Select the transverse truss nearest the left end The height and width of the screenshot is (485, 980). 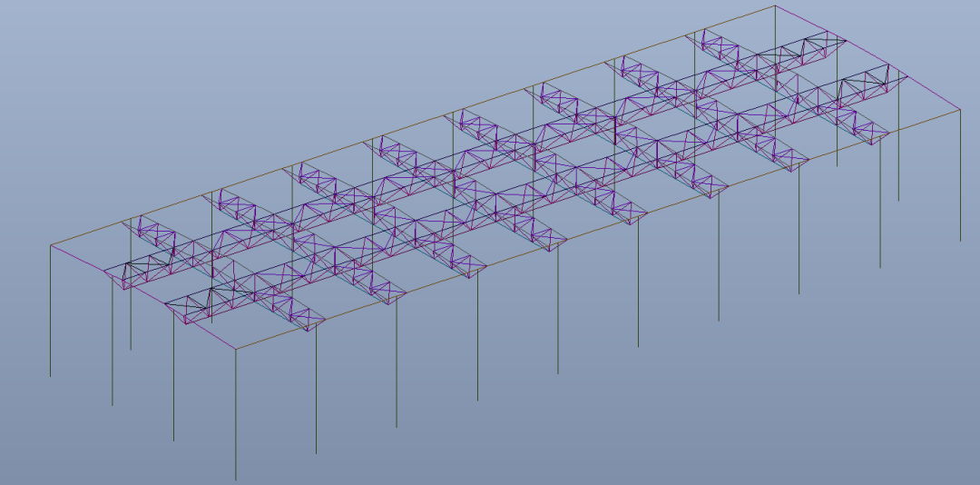coord(150,233)
